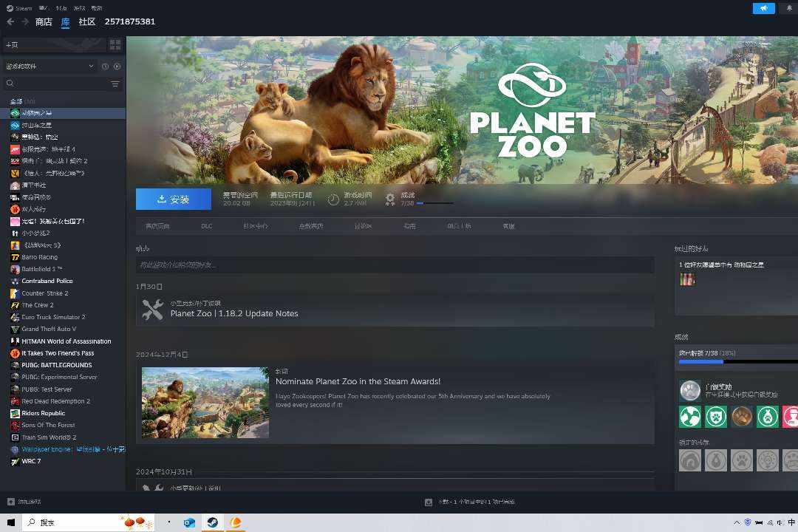
Task: Open the notifications bell
Action: click(789, 8)
